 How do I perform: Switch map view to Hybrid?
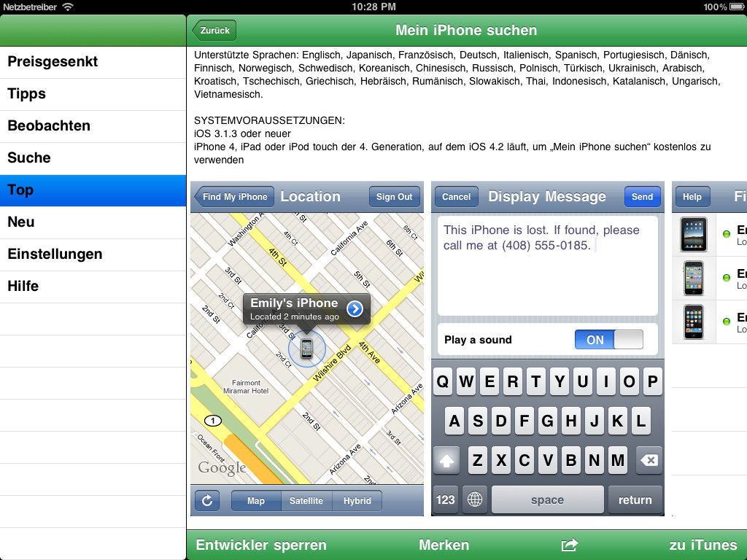click(x=357, y=500)
